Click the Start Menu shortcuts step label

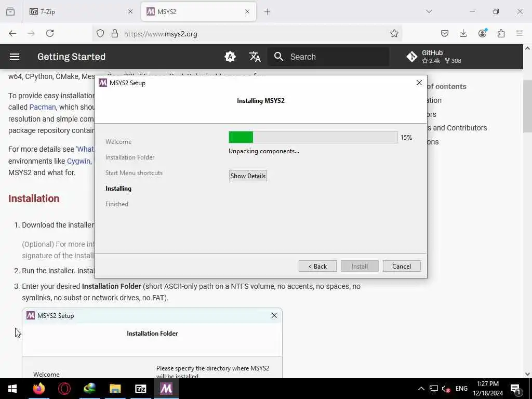134,173
